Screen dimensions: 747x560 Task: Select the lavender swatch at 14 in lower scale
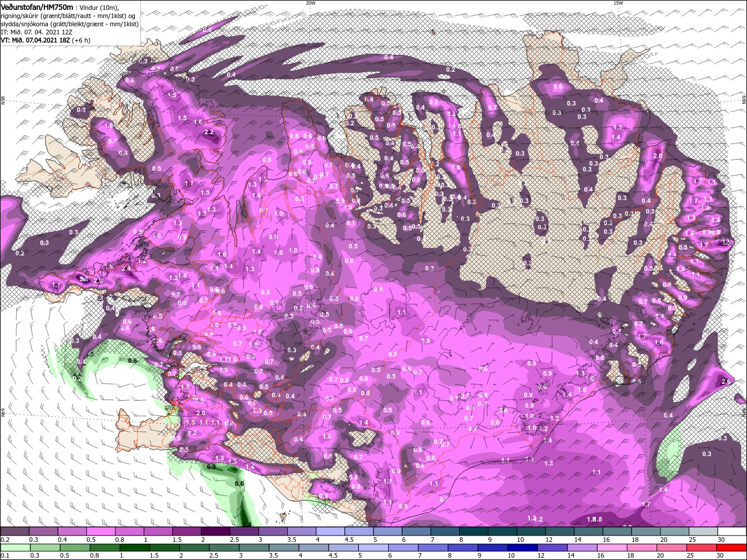(x=581, y=548)
